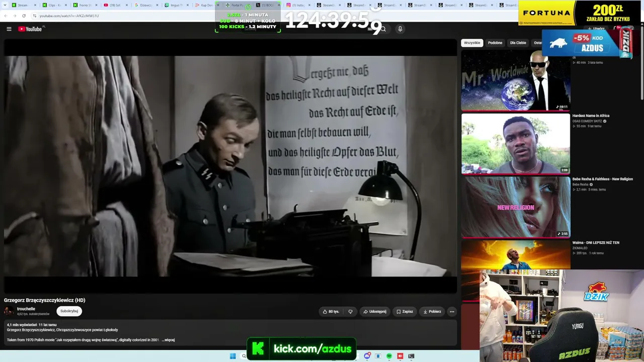Image resolution: width=644 pixels, height=362 pixels.
Task: Subscribe using the Subskrybuj button
Action: pyautogui.click(x=69, y=311)
